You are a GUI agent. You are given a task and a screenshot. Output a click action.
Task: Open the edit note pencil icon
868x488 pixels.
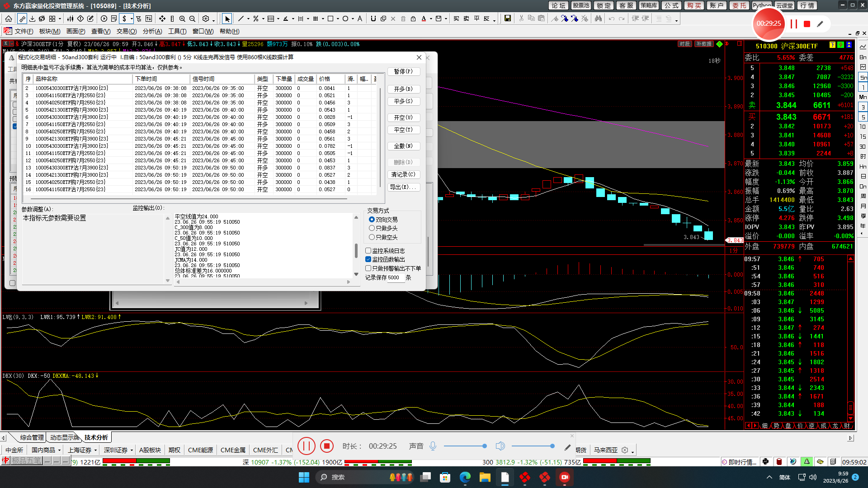[x=90, y=19]
